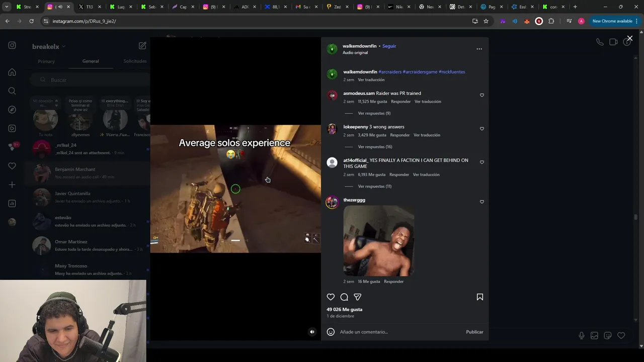Expand replies (9) under asmodeus.sam comment
The height and width of the screenshot is (362, 644).
[374, 113]
